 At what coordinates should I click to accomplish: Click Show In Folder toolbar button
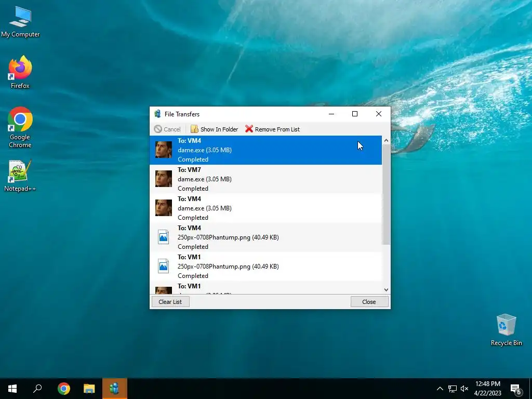coord(214,129)
